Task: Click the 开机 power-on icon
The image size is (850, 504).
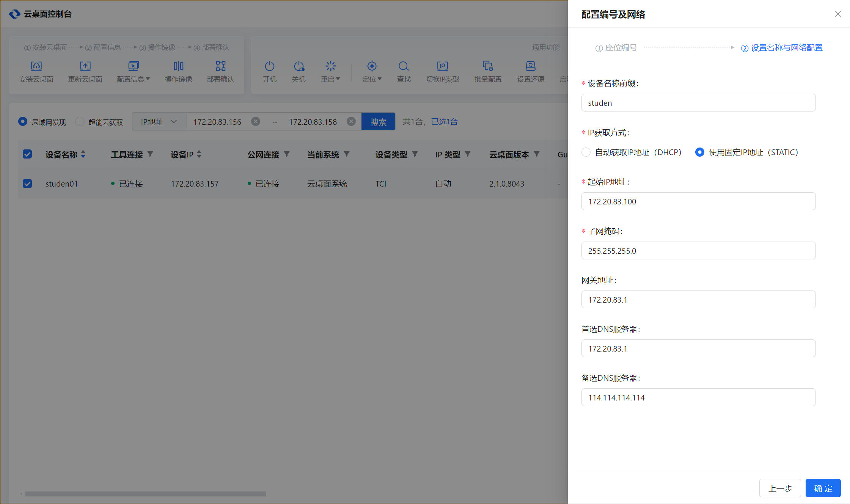Action: click(269, 66)
